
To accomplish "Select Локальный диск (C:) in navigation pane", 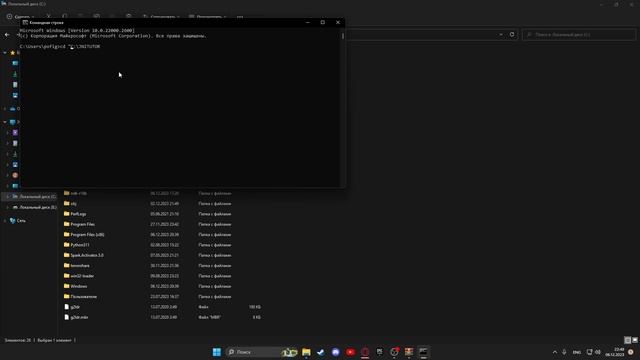I will (34, 197).
